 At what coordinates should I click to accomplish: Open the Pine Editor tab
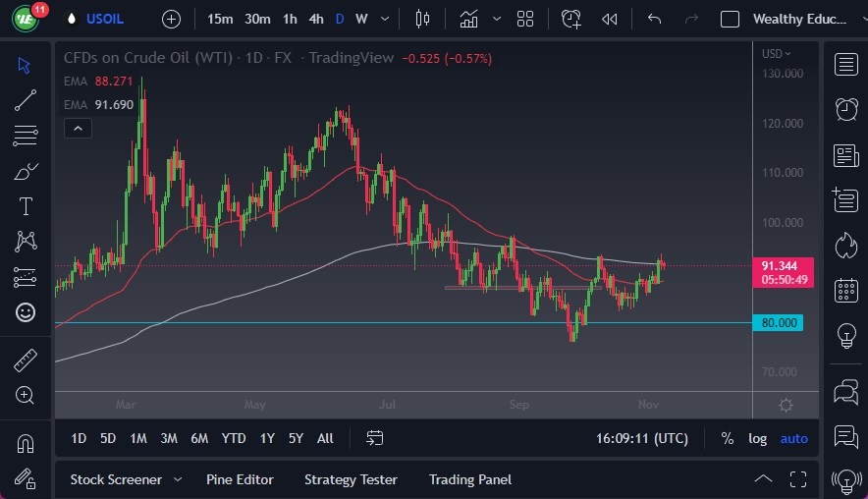(x=240, y=479)
